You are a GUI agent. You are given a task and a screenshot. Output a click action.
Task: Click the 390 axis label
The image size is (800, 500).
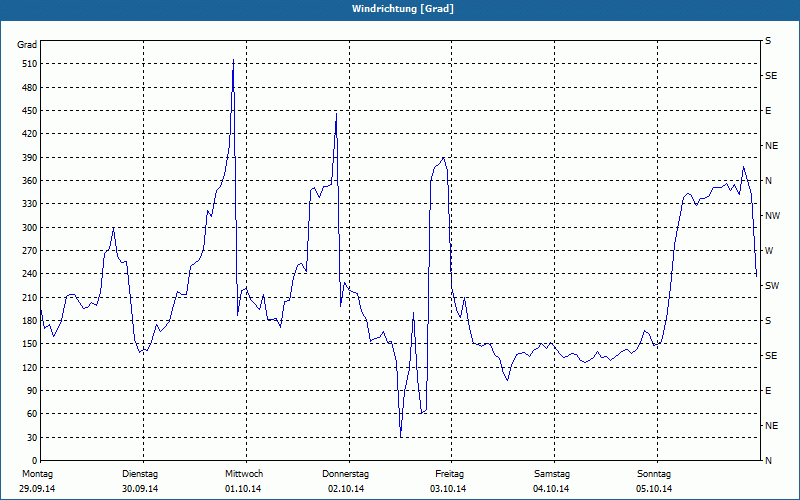30,158
